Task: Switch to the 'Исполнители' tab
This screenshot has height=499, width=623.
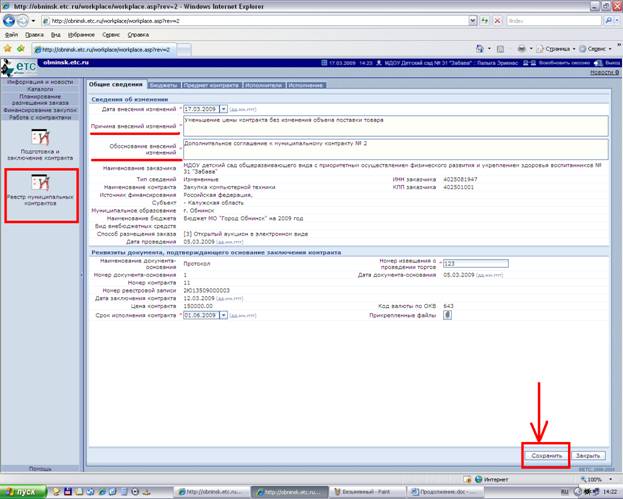Action: coord(263,85)
